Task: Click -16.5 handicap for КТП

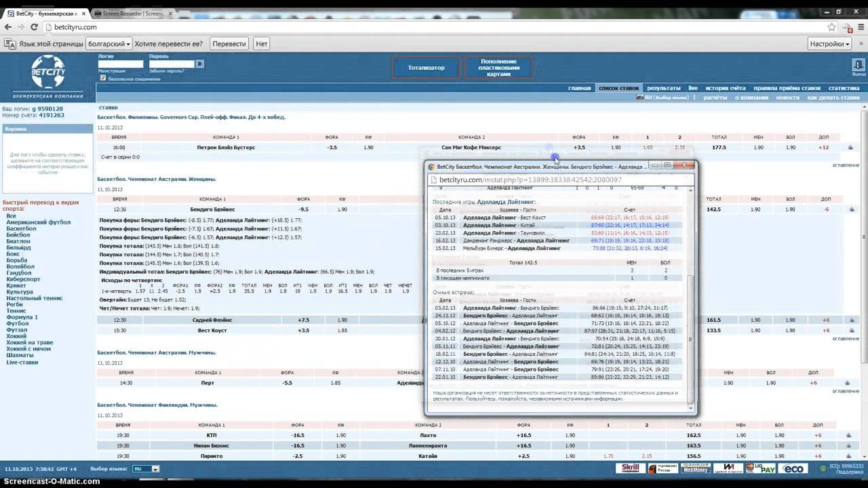Action: pos(297,435)
